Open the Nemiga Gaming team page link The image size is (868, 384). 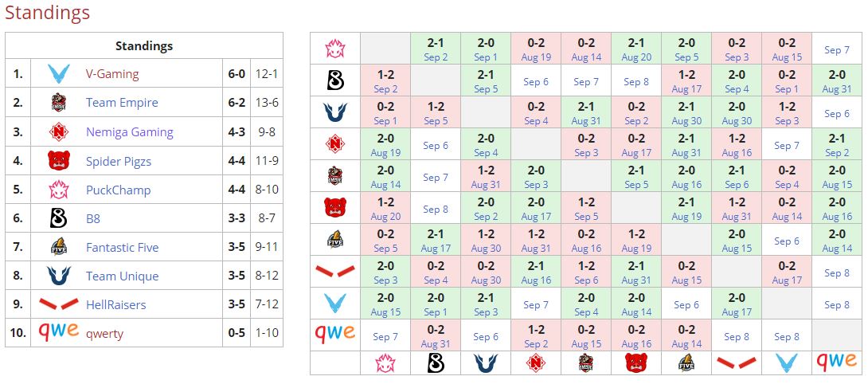[x=130, y=132]
